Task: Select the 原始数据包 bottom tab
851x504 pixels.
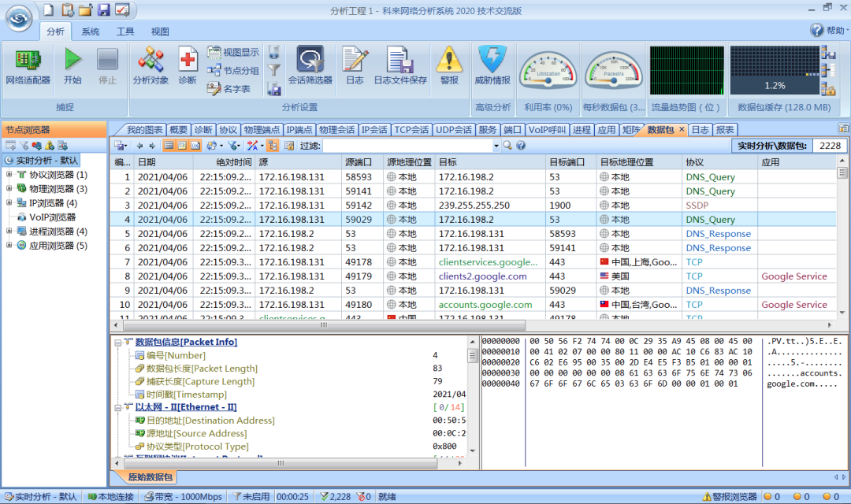Action: 151,477
